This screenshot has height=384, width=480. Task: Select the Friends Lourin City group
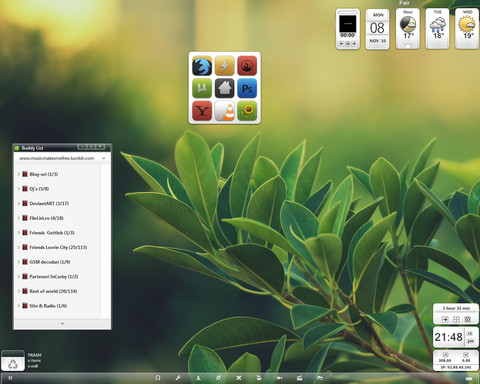pos(58,247)
